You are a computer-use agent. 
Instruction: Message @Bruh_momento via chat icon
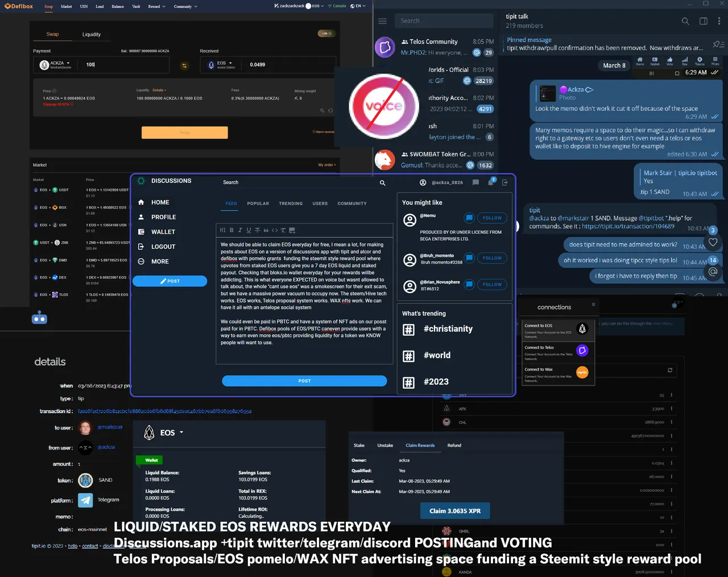click(x=469, y=258)
